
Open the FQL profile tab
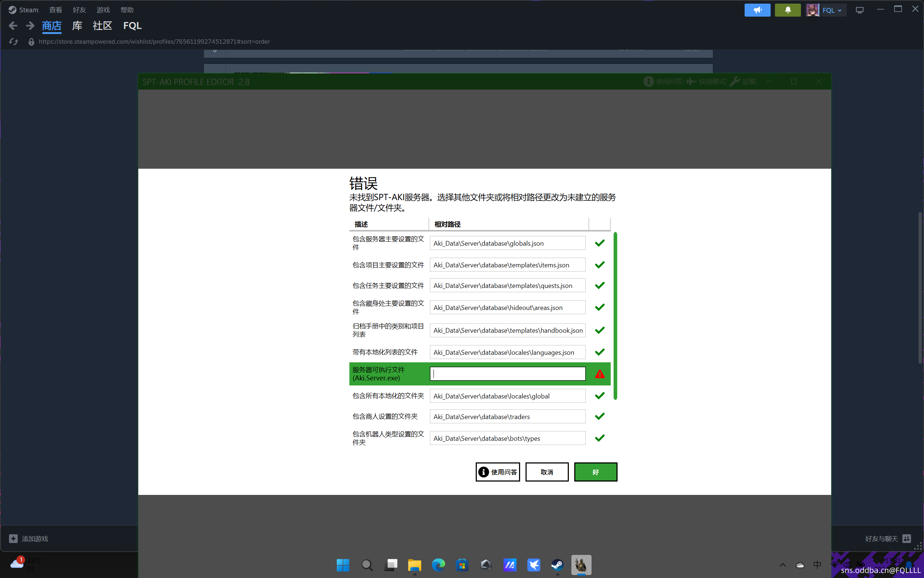coord(132,26)
